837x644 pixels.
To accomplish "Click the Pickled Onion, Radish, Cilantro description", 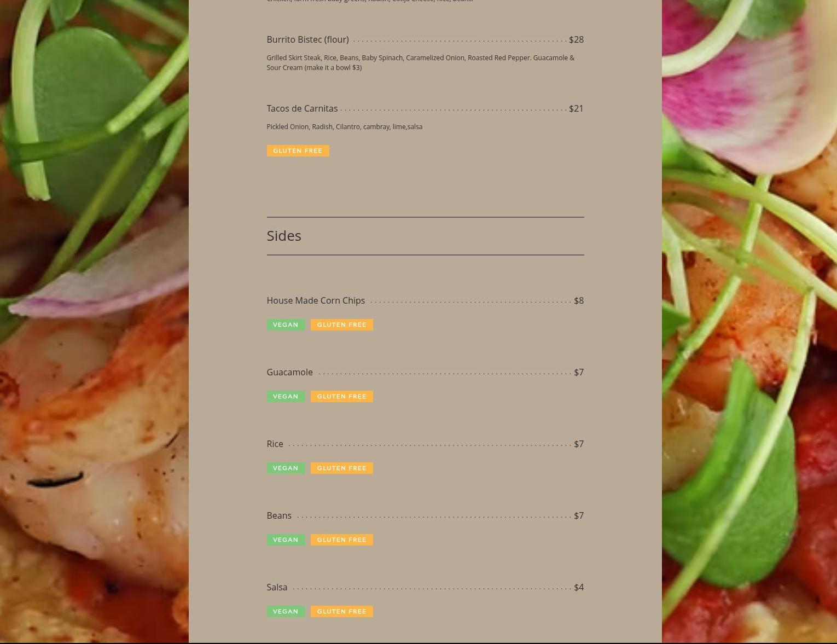I will pos(344,126).
